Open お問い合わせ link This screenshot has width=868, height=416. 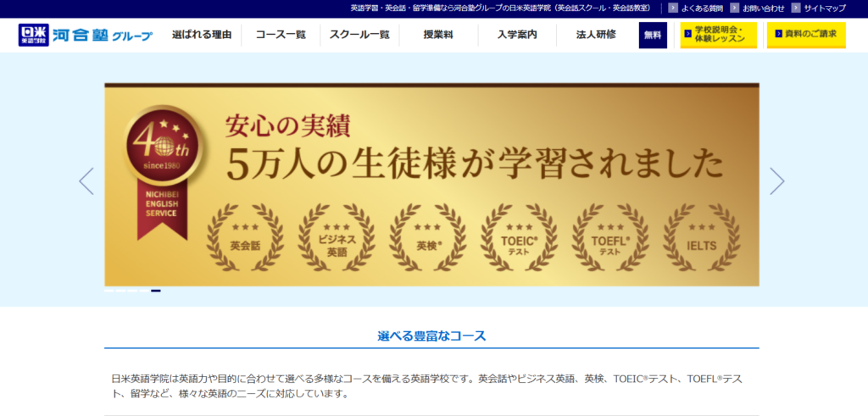(764, 8)
